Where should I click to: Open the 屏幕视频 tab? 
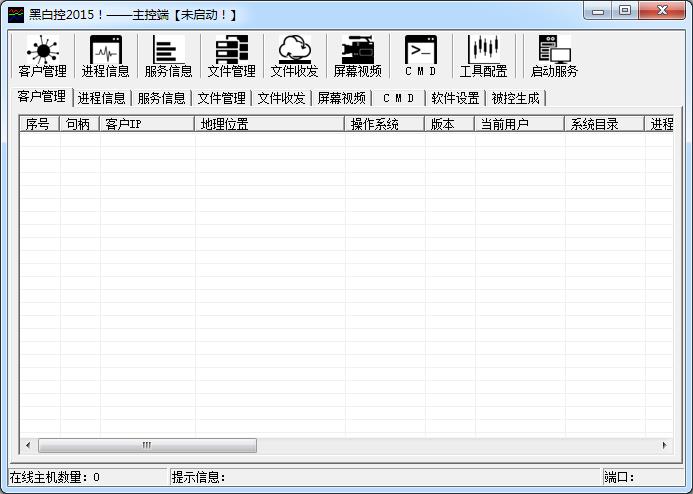342,98
